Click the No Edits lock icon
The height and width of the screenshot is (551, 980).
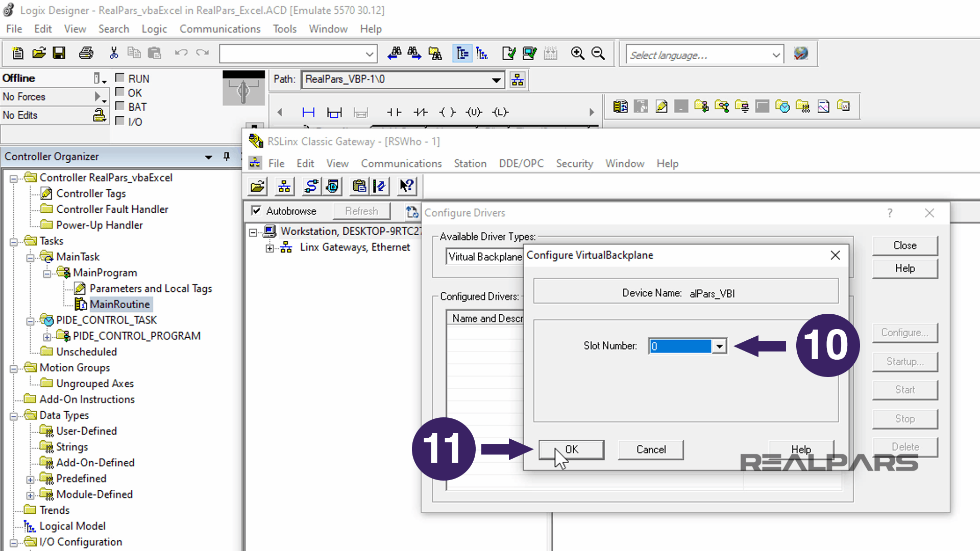[100, 115]
